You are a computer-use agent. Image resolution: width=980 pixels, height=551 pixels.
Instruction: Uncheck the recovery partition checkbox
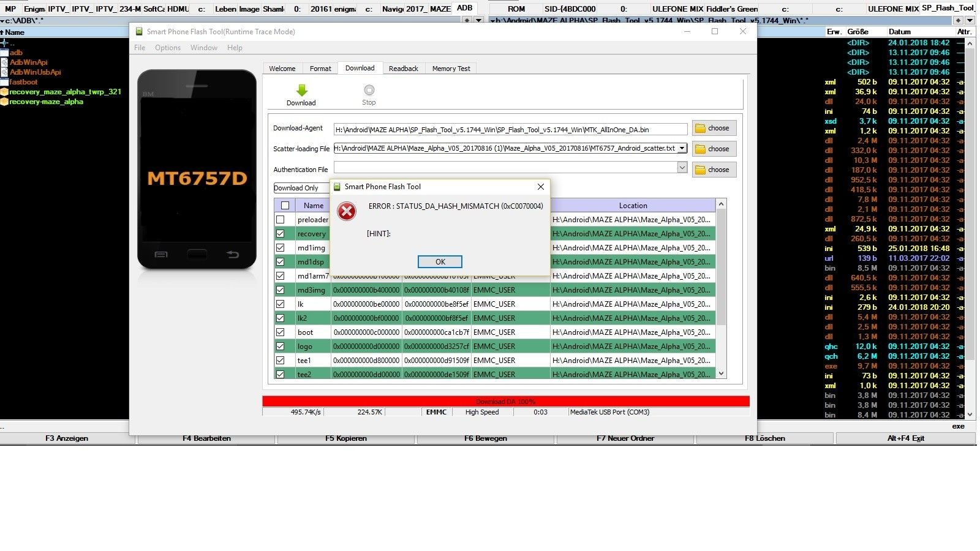(x=281, y=234)
